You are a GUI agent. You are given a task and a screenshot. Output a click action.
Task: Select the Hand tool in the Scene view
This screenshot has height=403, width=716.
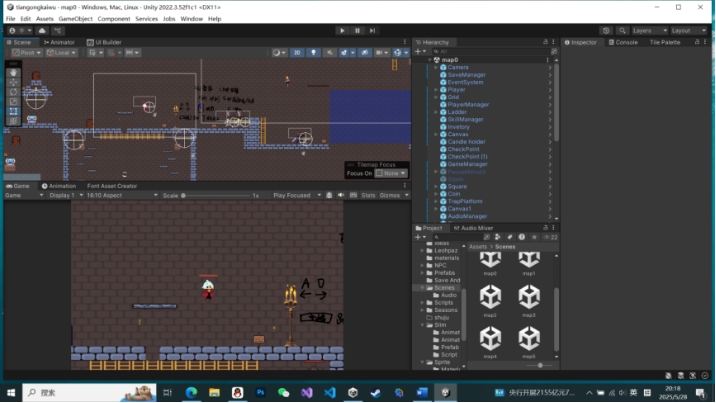click(13, 73)
